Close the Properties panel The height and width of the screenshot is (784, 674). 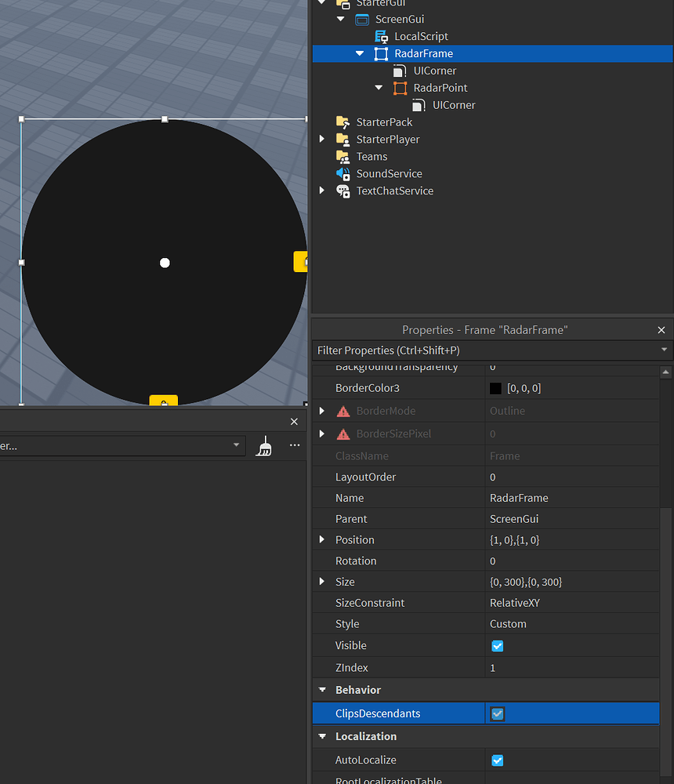[x=661, y=329]
